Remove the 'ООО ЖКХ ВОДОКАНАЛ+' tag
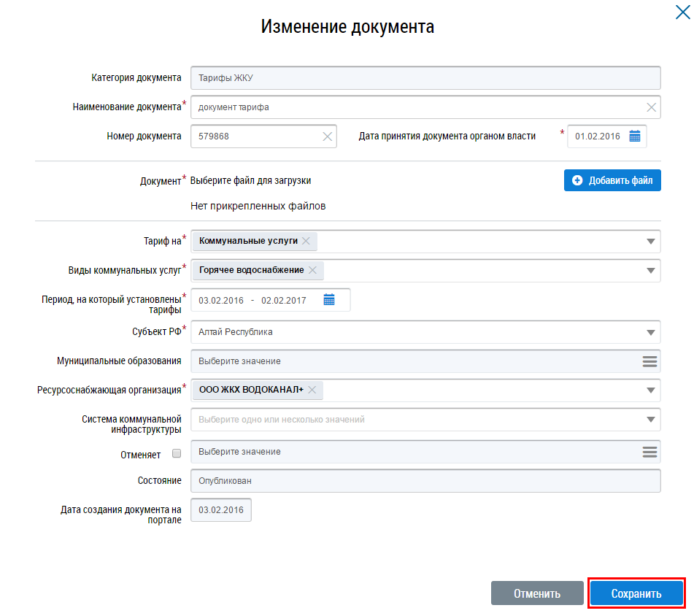This screenshot has width=694, height=616. [312, 390]
